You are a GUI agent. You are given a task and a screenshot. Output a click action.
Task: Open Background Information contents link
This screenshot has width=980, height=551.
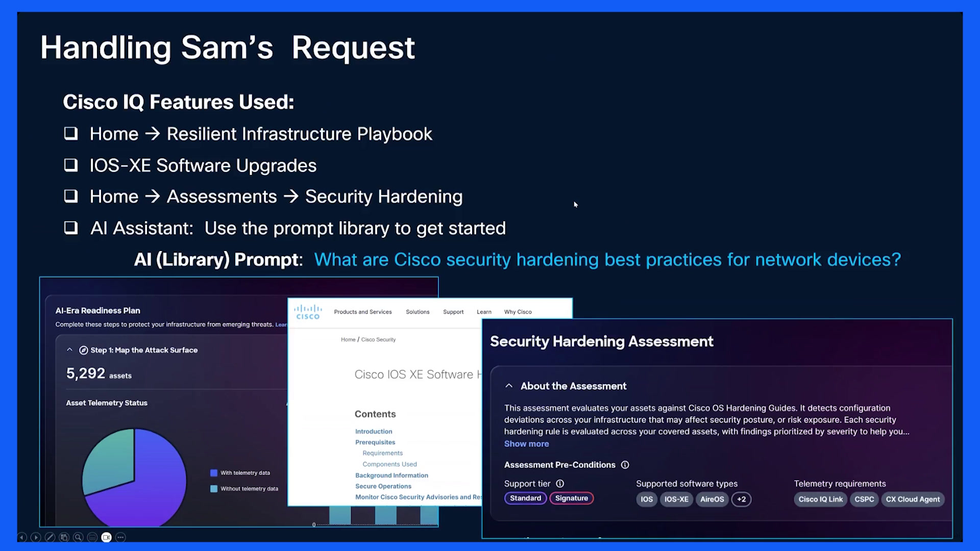[x=391, y=475]
